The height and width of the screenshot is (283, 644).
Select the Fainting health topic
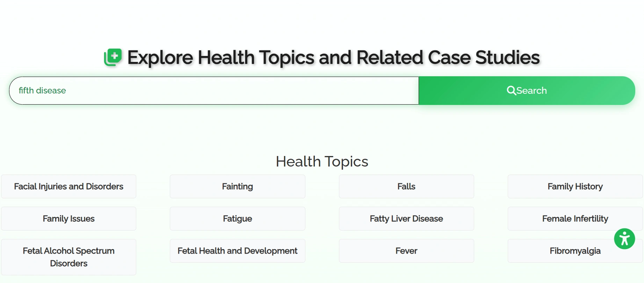pos(237,186)
